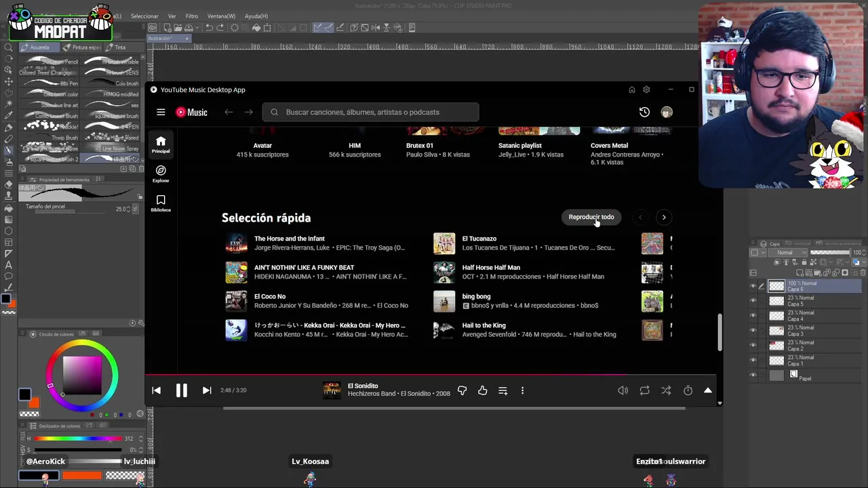Like El Sonidito with thumbs up
868x488 pixels.
tap(483, 390)
